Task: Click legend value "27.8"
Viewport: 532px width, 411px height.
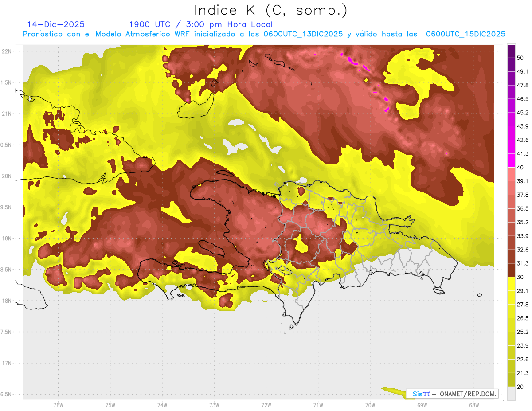Action: point(523,304)
